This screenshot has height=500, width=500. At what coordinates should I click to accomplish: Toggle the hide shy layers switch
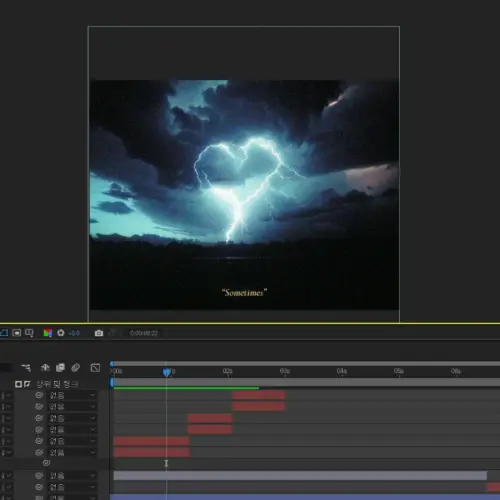pos(45,367)
